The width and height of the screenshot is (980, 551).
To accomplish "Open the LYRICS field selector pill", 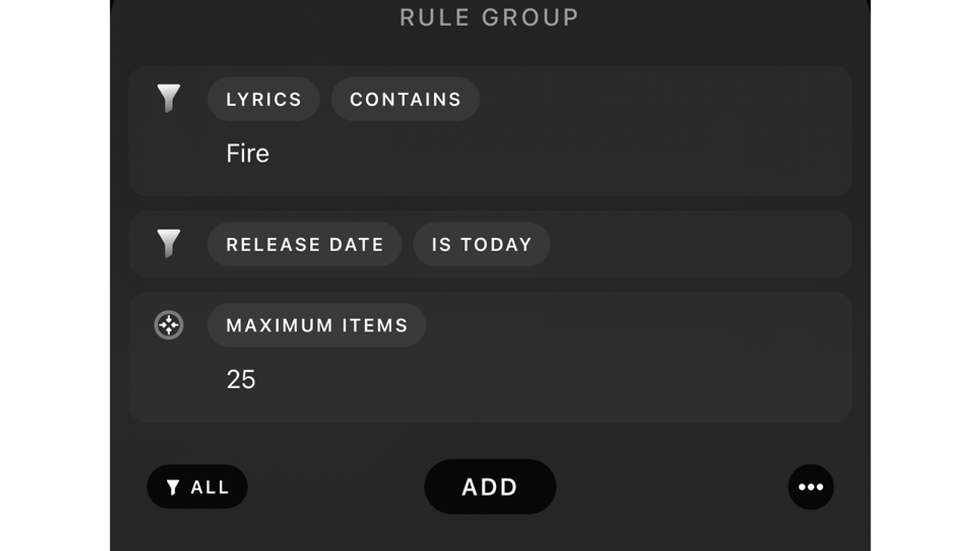I will (x=263, y=99).
